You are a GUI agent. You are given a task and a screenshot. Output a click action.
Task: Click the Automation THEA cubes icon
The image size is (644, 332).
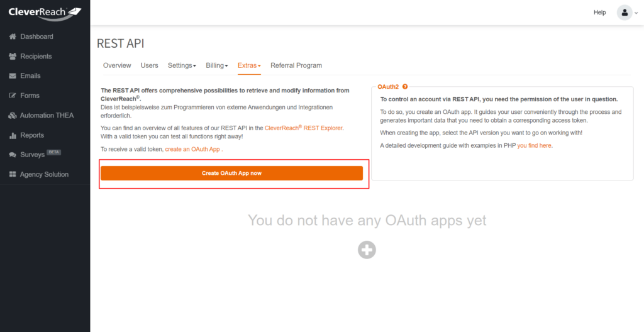(13, 116)
